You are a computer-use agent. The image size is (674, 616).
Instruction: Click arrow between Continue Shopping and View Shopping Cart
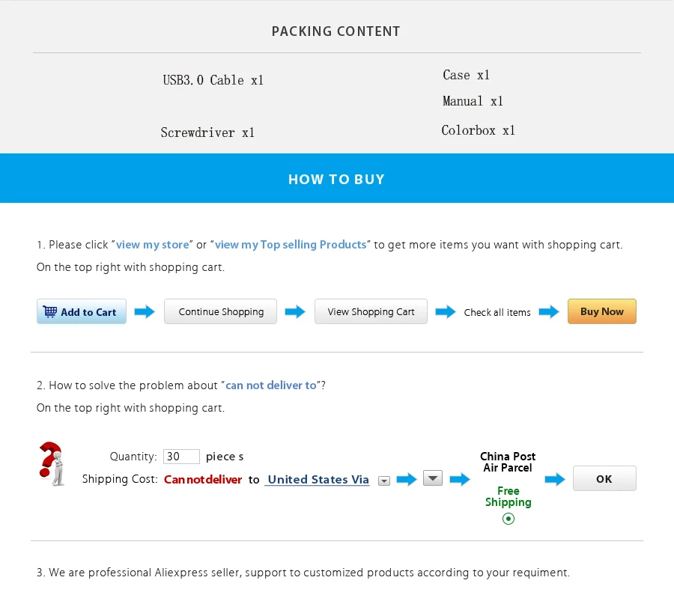(295, 311)
